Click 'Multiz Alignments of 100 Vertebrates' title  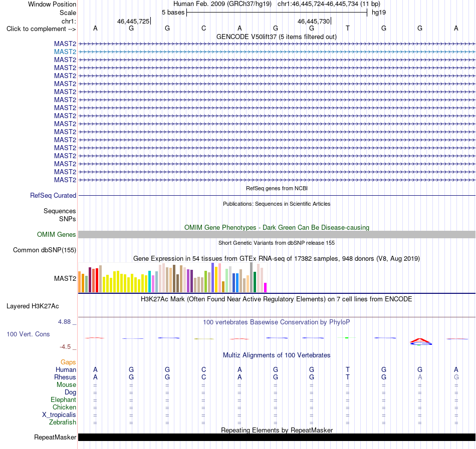click(277, 355)
